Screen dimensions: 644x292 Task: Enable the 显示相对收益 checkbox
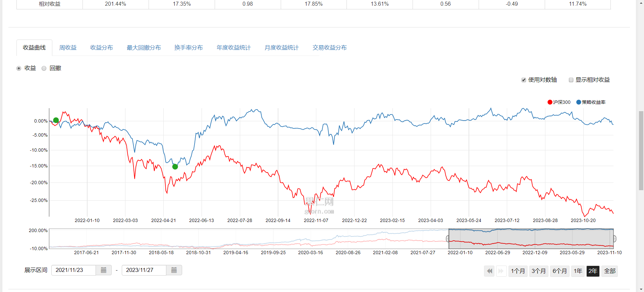click(x=571, y=80)
